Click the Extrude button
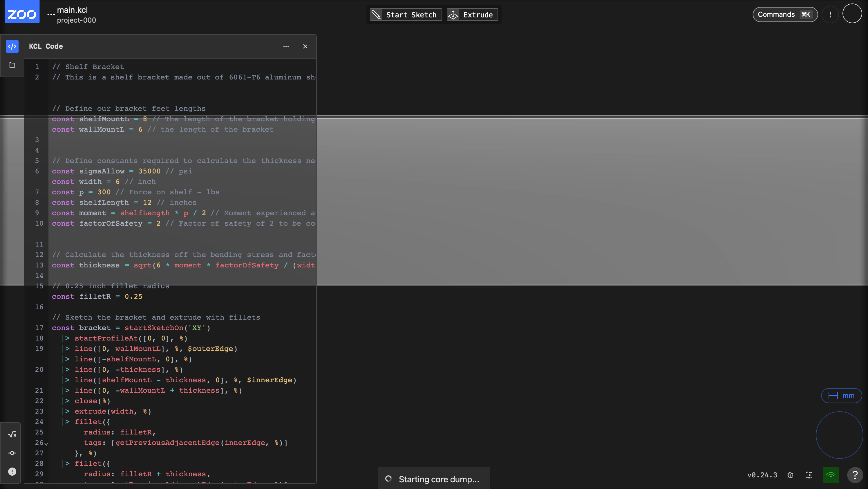868x489 pixels. point(472,15)
